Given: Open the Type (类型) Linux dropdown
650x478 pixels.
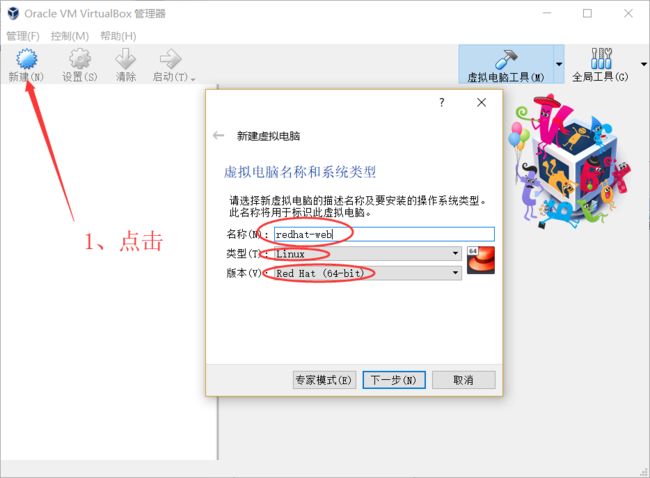Looking at the screenshot, I should tap(368, 253).
